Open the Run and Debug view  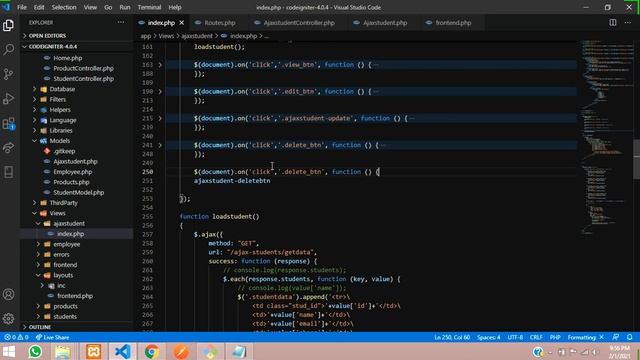click(9, 99)
